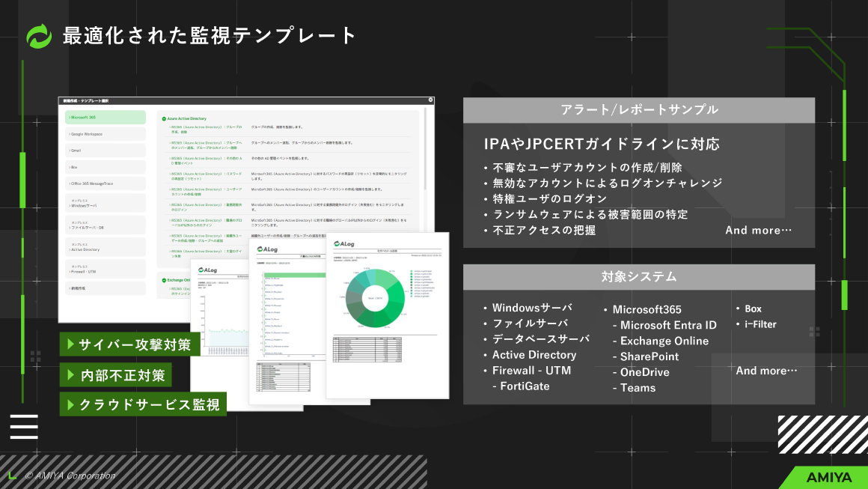Collapse the Azure Active Directory section via its green icon
This screenshot has height=489, width=868.
165,118
